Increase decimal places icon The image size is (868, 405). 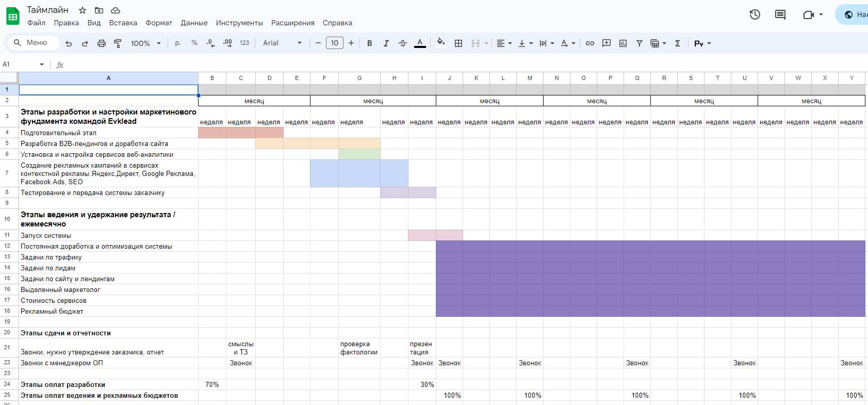pyautogui.click(x=227, y=43)
